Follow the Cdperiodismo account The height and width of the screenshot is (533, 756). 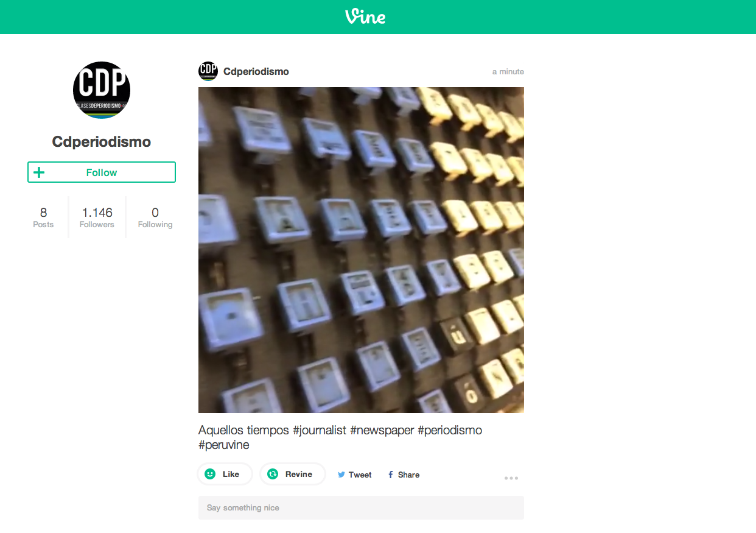pos(102,172)
